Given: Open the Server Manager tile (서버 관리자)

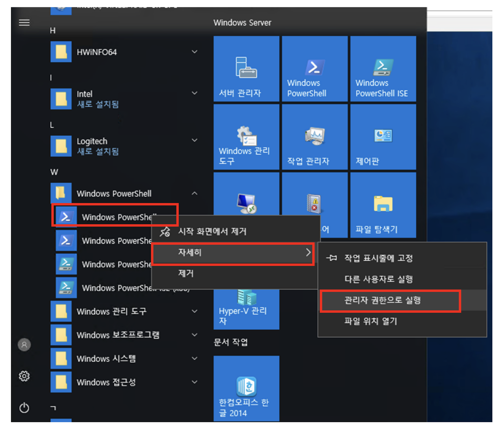Looking at the screenshot, I should (246, 69).
